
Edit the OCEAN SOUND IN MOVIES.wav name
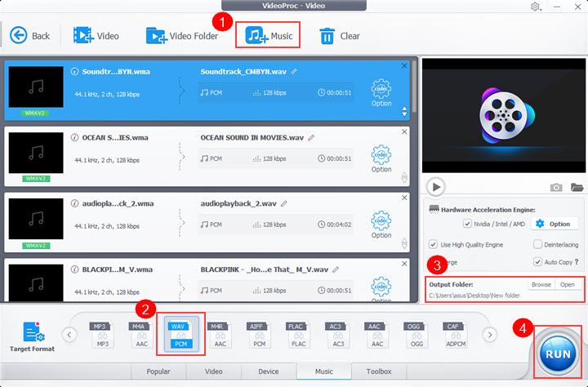311,138
